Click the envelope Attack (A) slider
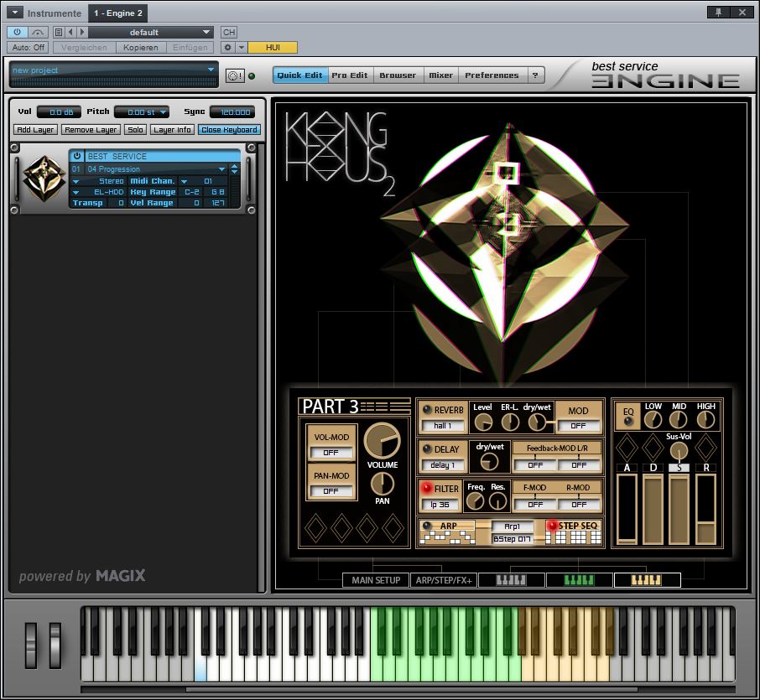 click(x=627, y=509)
